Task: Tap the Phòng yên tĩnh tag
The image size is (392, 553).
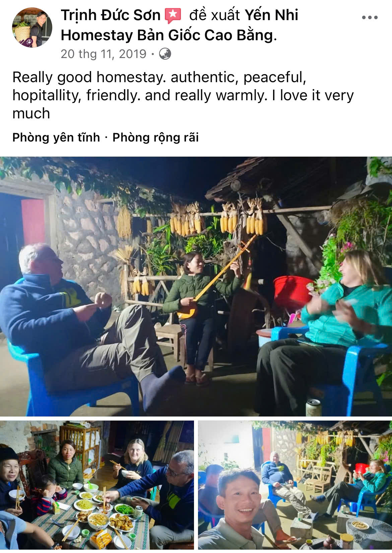Action: 56,137
